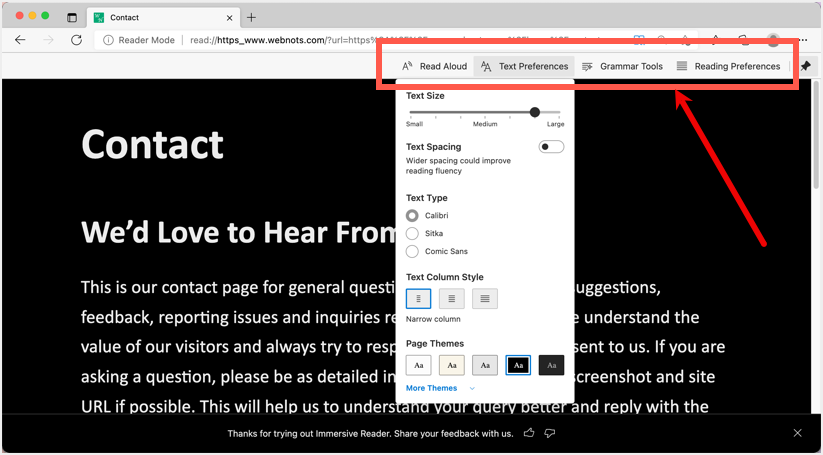Click the thumbs up feedback icon
This screenshot has height=455, width=823.
[x=529, y=433]
